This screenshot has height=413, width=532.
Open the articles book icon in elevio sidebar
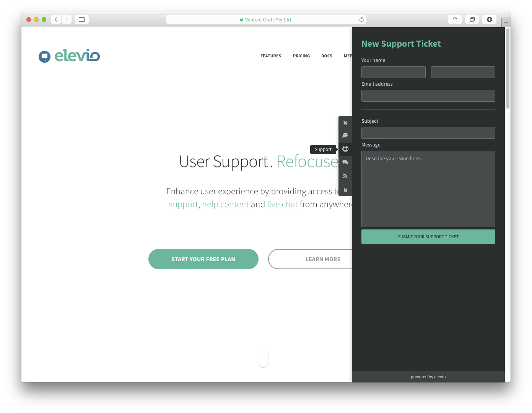pos(345,136)
